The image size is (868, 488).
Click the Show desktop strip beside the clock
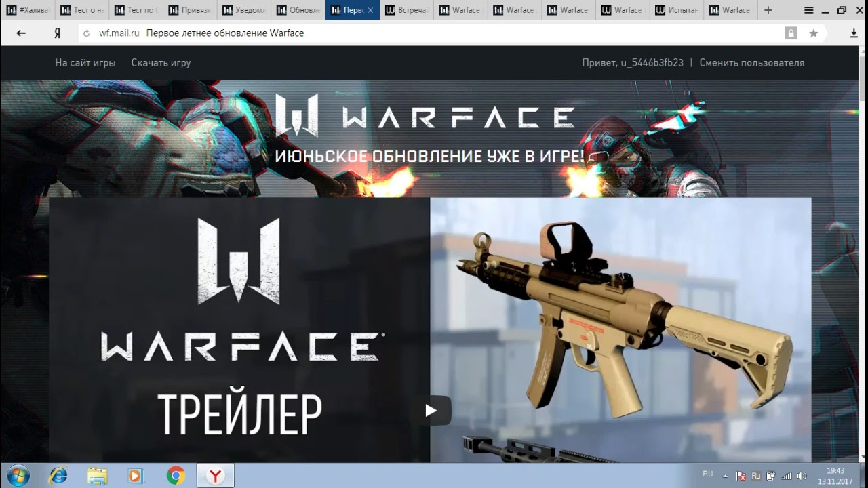[863, 476]
